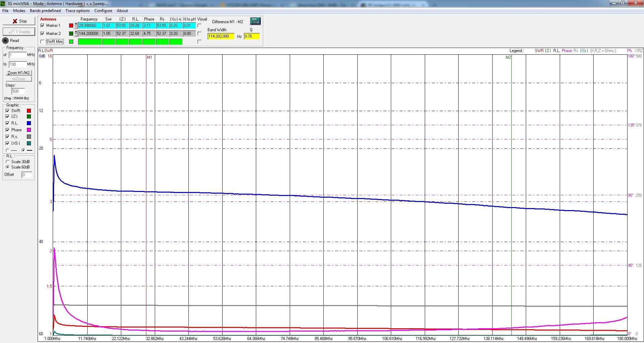Click the Q value field 0.76

tap(252, 36)
